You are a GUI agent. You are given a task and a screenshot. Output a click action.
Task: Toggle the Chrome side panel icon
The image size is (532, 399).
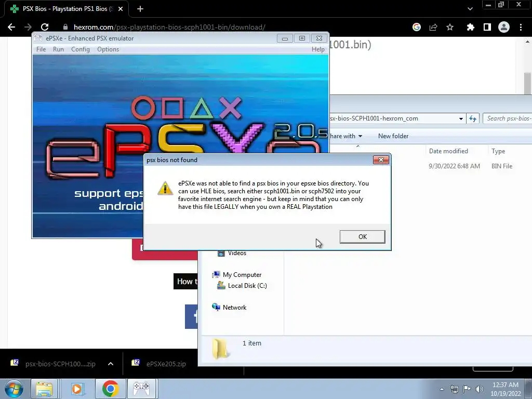(x=487, y=27)
